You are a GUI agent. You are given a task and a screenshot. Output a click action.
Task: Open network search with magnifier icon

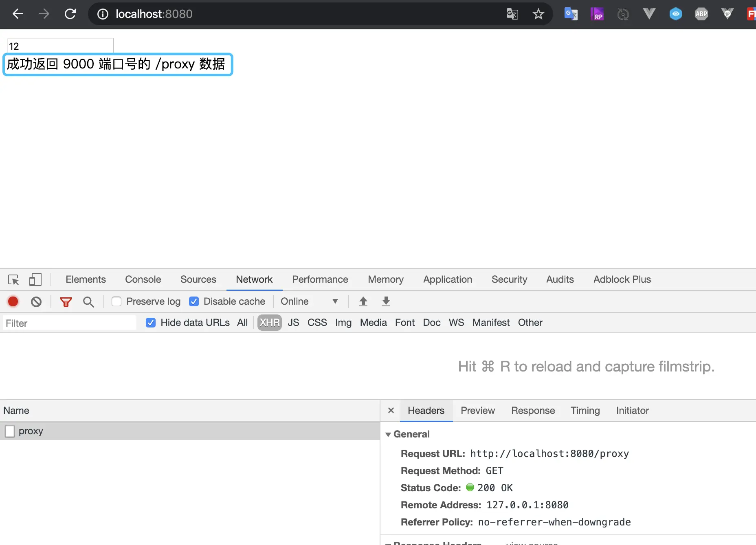pyautogui.click(x=88, y=302)
